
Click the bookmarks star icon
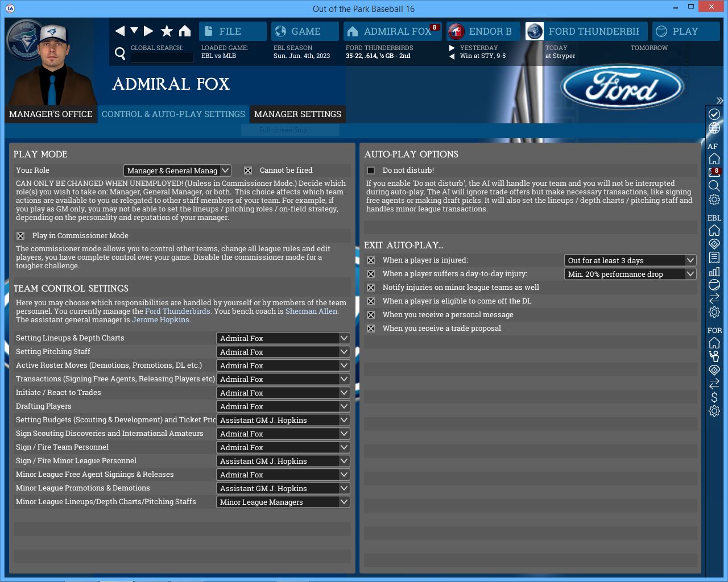point(167,31)
